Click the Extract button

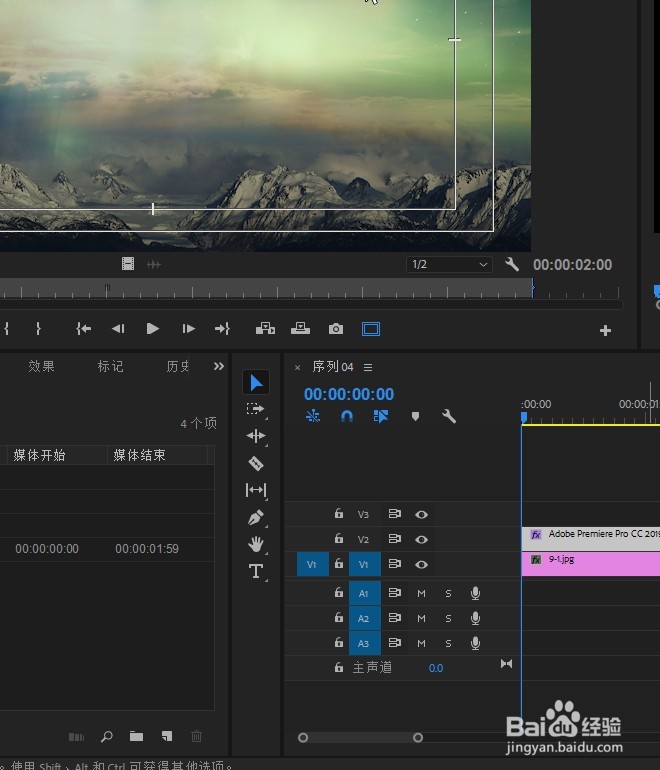coord(300,329)
